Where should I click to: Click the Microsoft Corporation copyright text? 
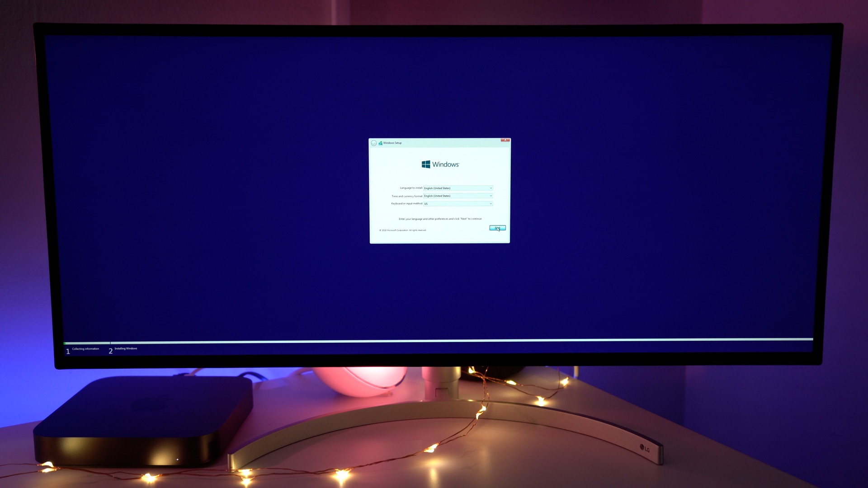[403, 230]
